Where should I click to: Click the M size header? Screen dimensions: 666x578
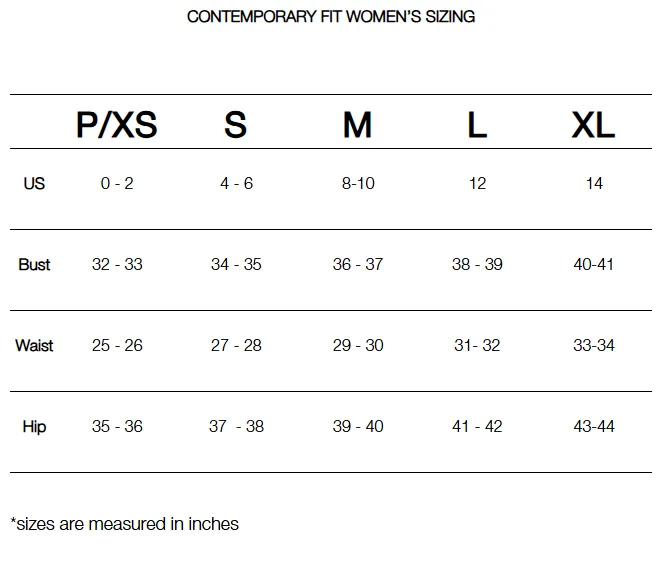[357, 125]
